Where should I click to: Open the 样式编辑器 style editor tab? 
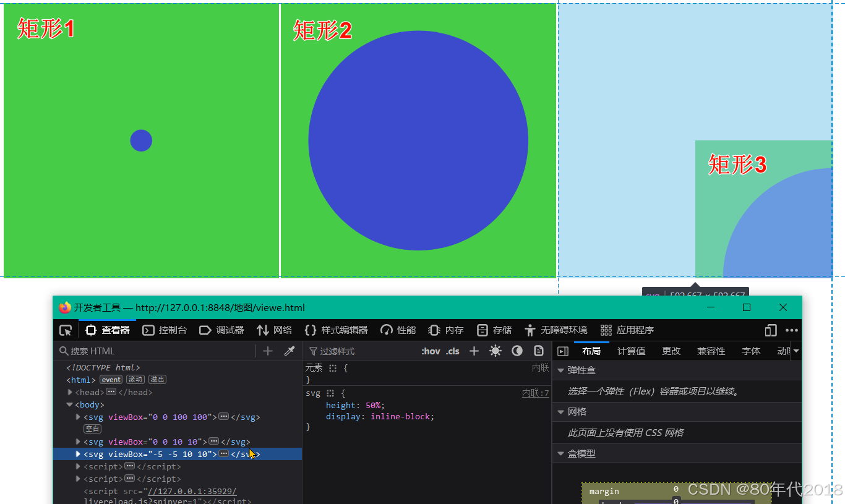pyautogui.click(x=337, y=330)
